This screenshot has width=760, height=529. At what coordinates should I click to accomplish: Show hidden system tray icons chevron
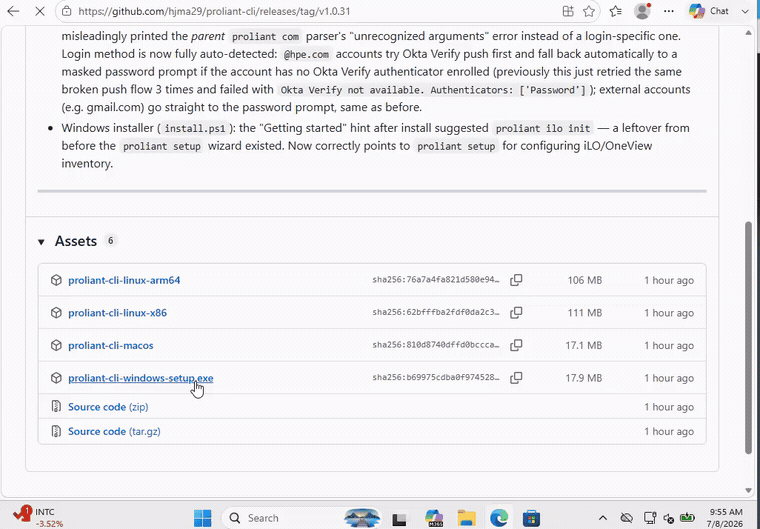click(602, 518)
